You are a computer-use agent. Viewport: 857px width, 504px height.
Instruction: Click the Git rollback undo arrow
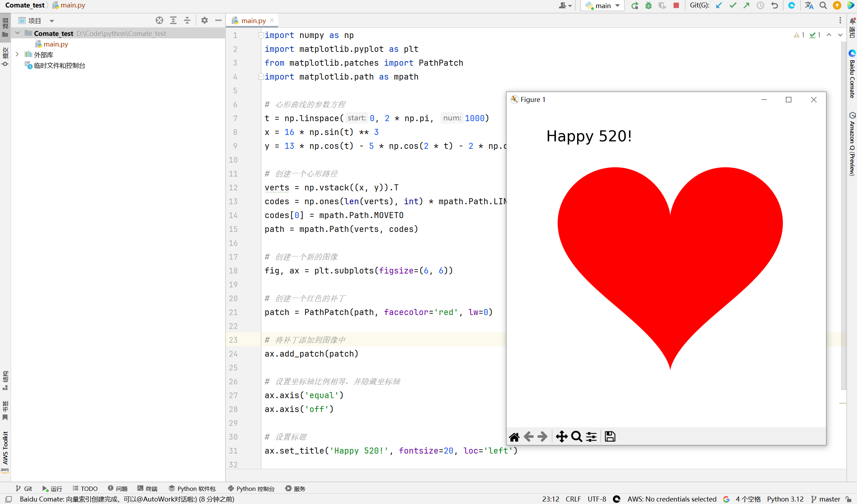775,5
